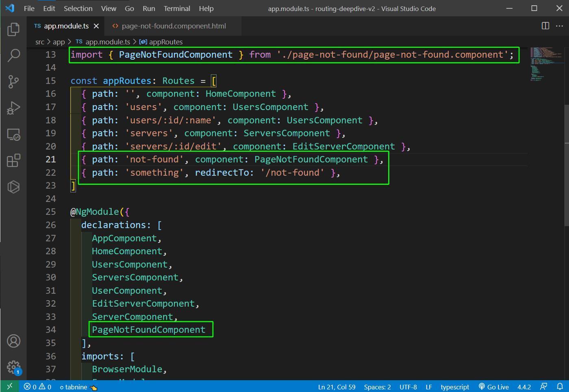Click the feedback icon in status bar
This screenshot has height=392, width=569.
coord(543,387)
